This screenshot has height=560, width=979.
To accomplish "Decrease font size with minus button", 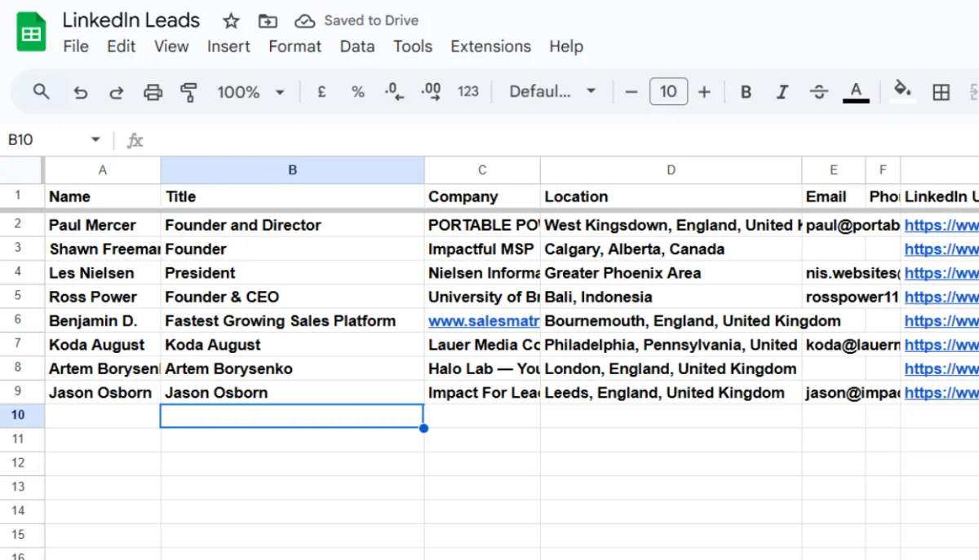I will click(631, 92).
